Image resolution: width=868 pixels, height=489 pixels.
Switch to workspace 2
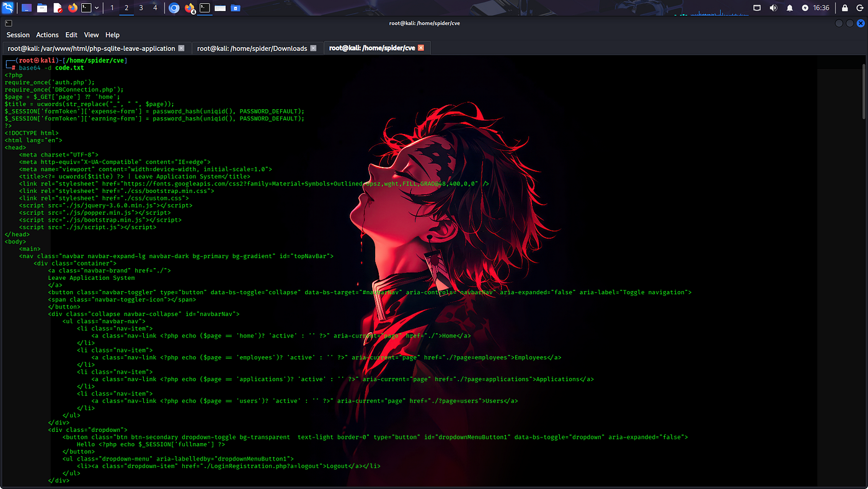coord(126,8)
